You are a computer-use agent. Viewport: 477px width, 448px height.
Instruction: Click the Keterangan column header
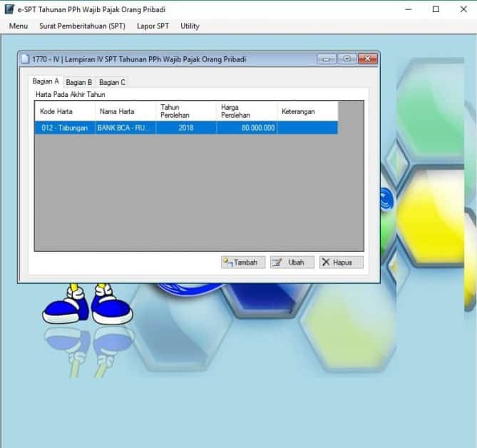coord(307,111)
